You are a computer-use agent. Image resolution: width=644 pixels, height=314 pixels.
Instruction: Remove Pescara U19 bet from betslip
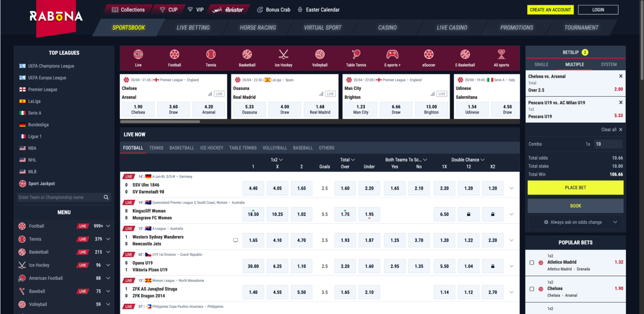click(x=621, y=102)
